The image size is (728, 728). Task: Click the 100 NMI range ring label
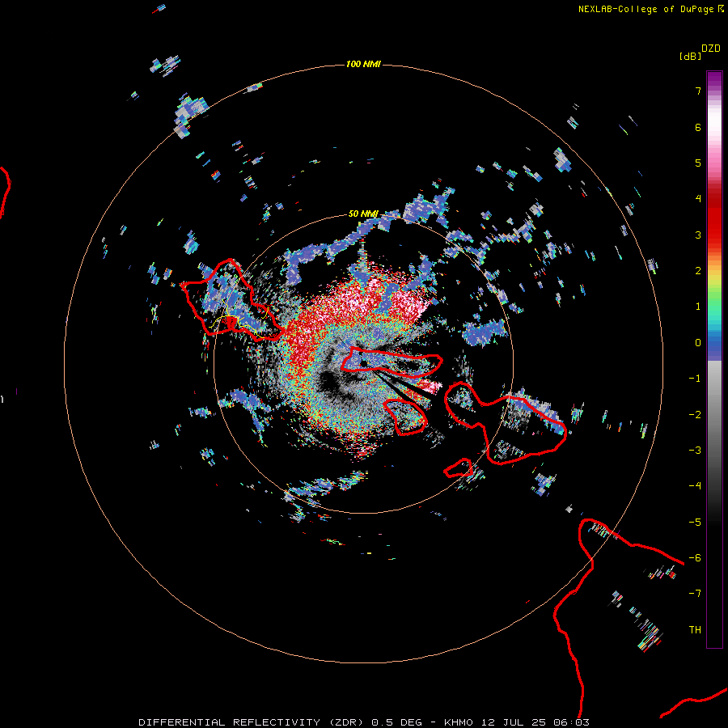point(363,64)
